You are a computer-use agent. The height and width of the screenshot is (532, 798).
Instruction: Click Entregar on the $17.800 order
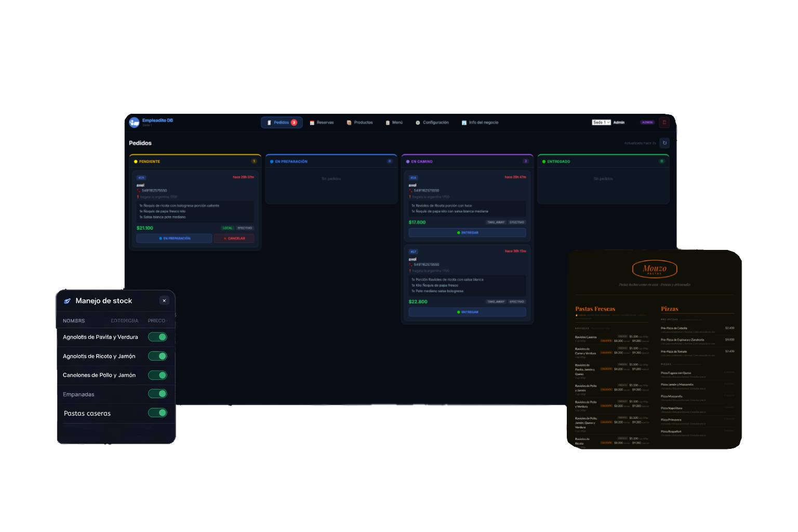467,233
